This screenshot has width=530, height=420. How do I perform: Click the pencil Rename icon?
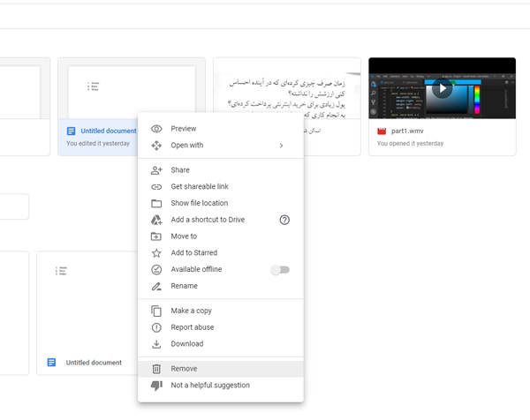coord(156,286)
